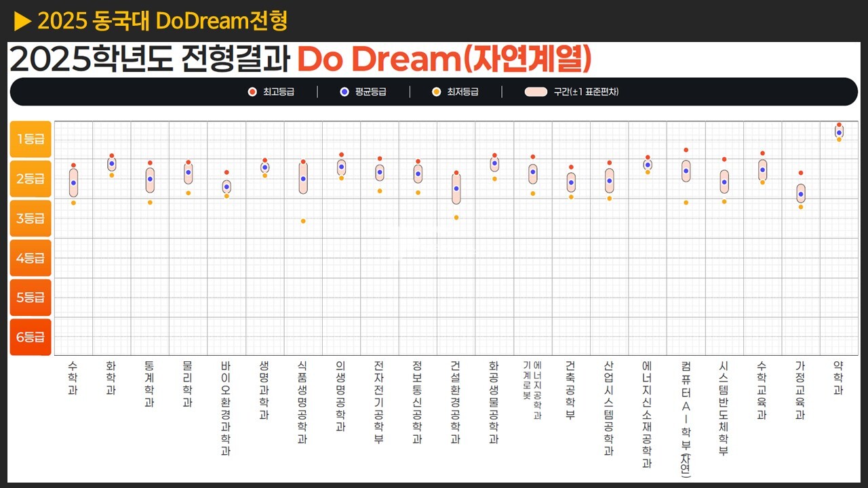Screen dimensions: 868x488
Task: Select the orange 4등급 grade label
Action: tap(31, 258)
